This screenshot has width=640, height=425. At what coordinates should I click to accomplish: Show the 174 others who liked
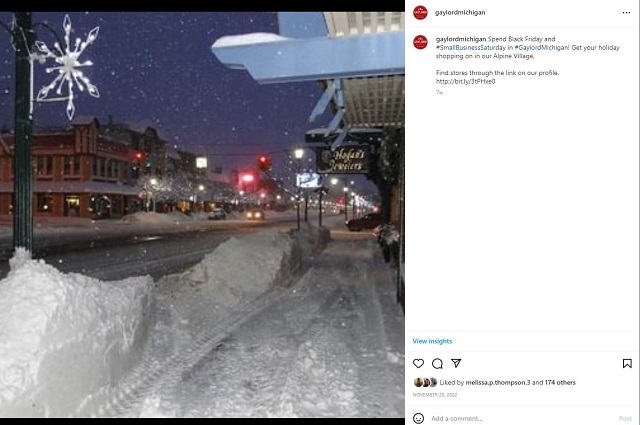(x=560, y=383)
